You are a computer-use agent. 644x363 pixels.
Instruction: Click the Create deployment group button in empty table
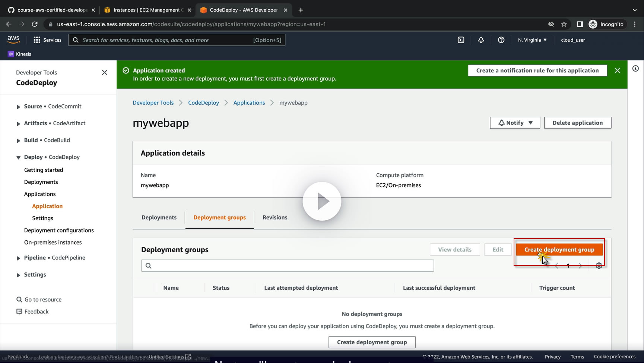coord(372,342)
